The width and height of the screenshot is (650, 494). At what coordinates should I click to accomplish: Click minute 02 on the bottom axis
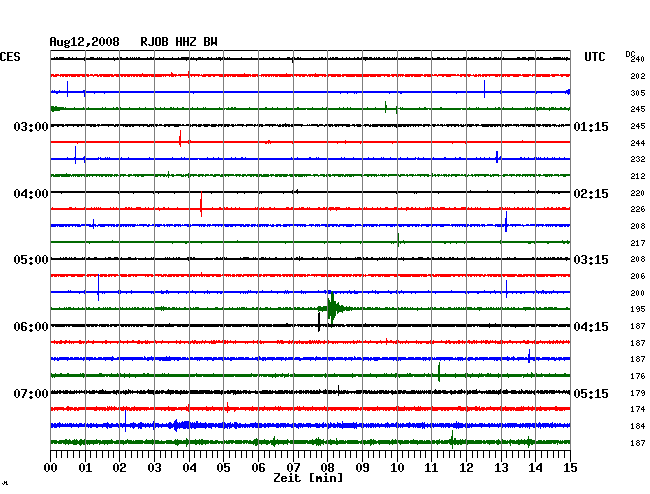click(119, 467)
